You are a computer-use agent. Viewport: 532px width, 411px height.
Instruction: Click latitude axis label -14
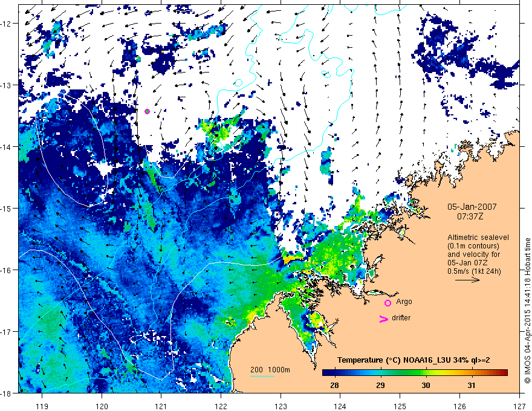point(7,147)
